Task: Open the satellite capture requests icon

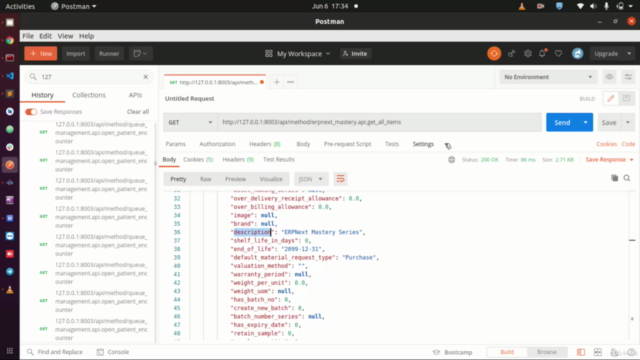Action: (511, 53)
